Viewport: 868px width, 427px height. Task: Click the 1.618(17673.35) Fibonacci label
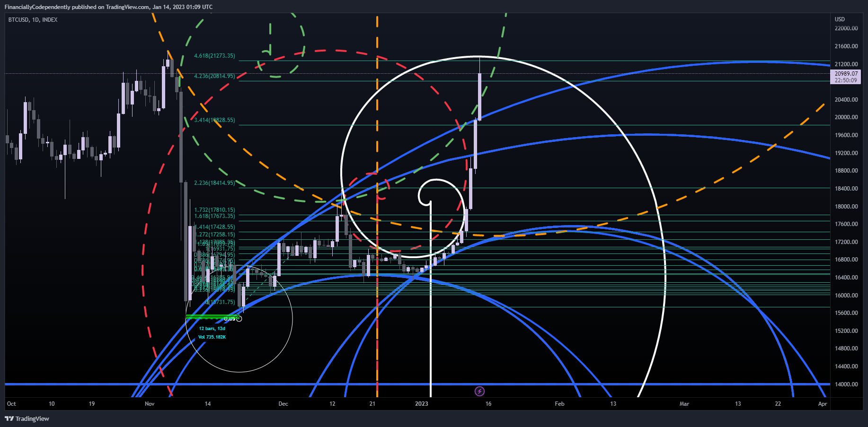click(214, 216)
